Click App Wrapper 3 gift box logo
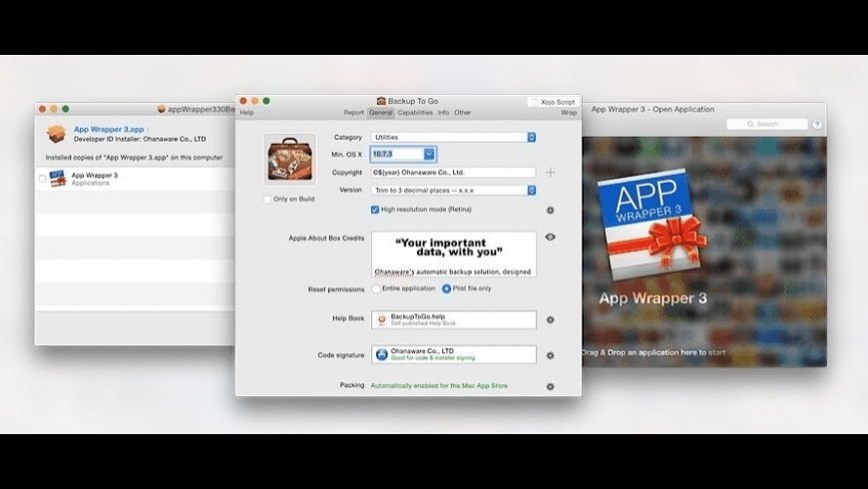This screenshot has width=868, height=489. coord(652,225)
